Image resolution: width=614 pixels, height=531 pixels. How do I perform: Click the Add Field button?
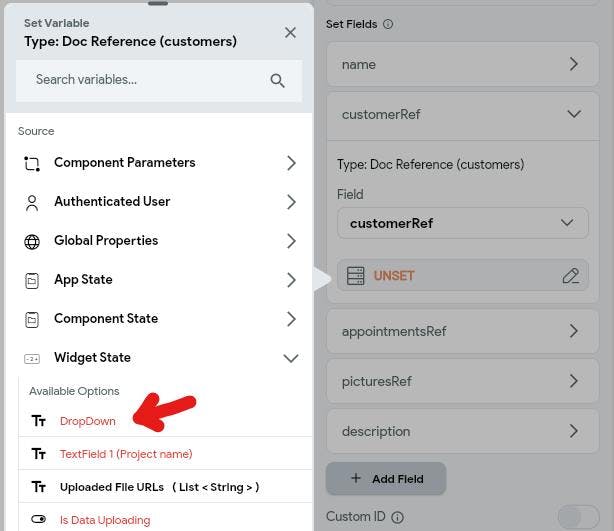(x=386, y=479)
